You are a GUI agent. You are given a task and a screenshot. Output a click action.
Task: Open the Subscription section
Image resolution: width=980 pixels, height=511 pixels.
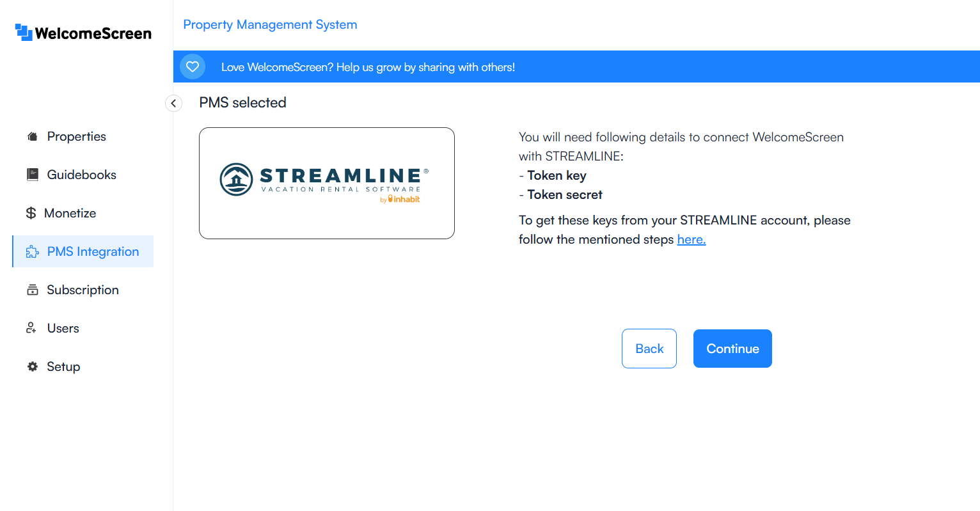[83, 290]
